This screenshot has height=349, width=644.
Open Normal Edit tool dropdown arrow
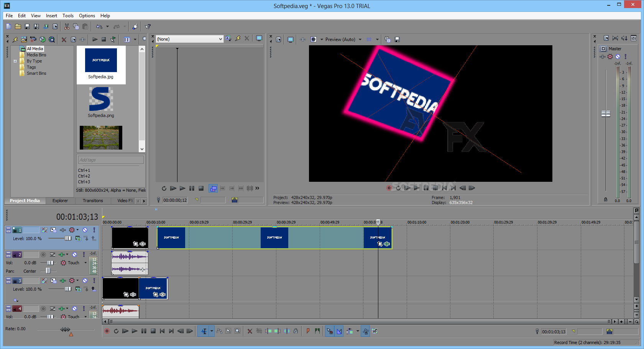click(x=212, y=331)
